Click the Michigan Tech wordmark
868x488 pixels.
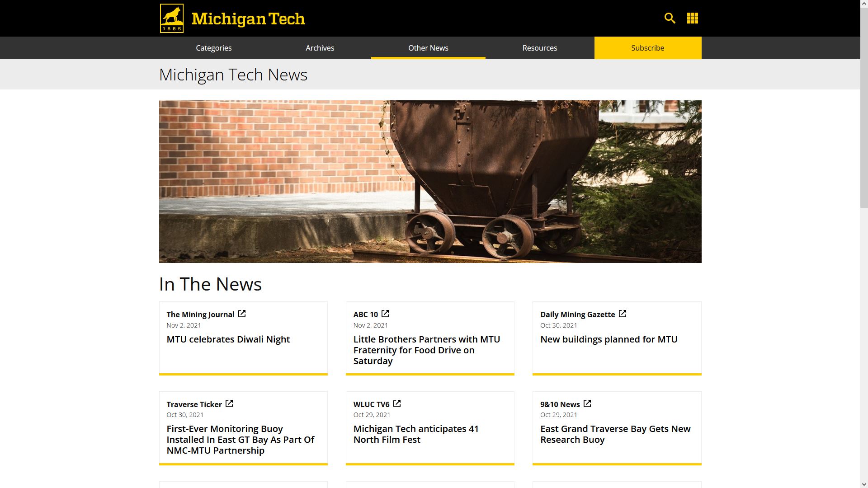point(248,19)
